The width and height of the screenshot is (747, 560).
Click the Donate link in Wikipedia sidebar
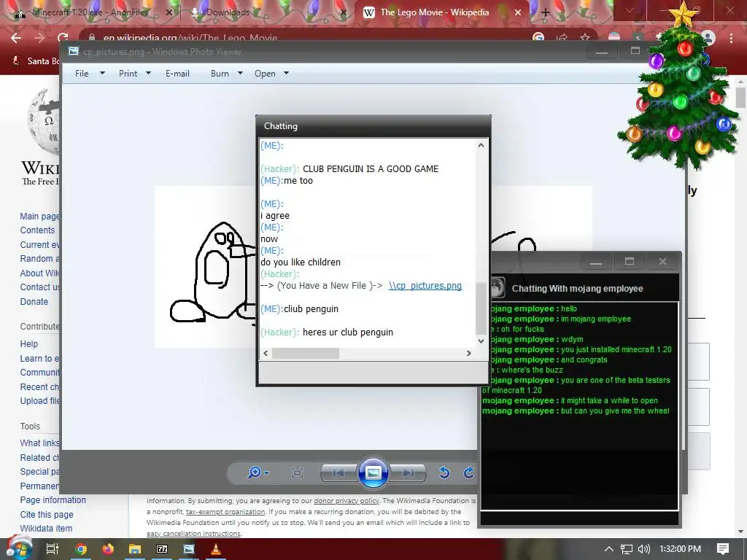click(x=34, y=301)
